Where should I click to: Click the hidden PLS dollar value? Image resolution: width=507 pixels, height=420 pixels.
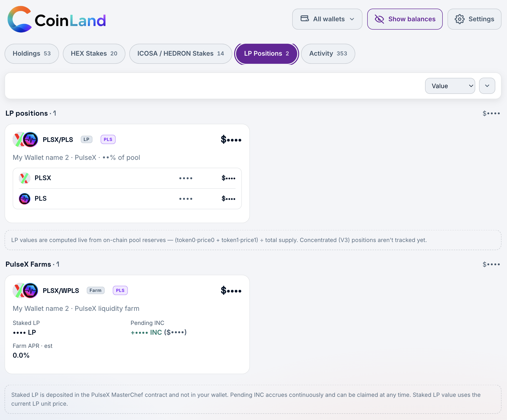tap(228, 199)
